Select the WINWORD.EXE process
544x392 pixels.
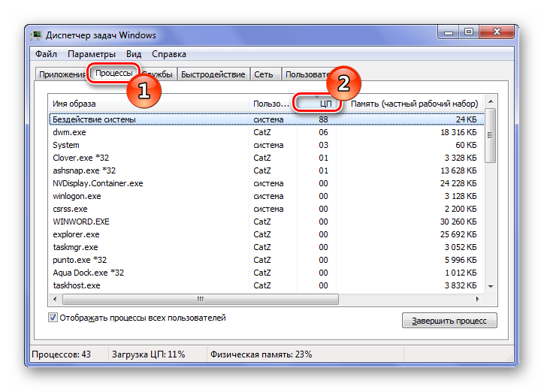click(x=267, y=222)
